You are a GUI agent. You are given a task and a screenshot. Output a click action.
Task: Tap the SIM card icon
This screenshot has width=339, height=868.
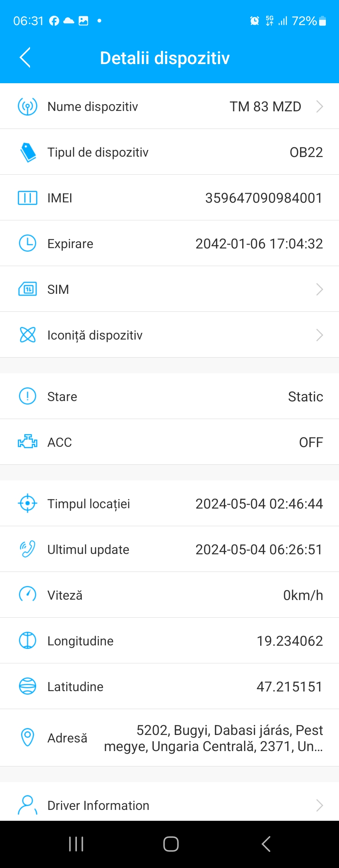point(27,289)
